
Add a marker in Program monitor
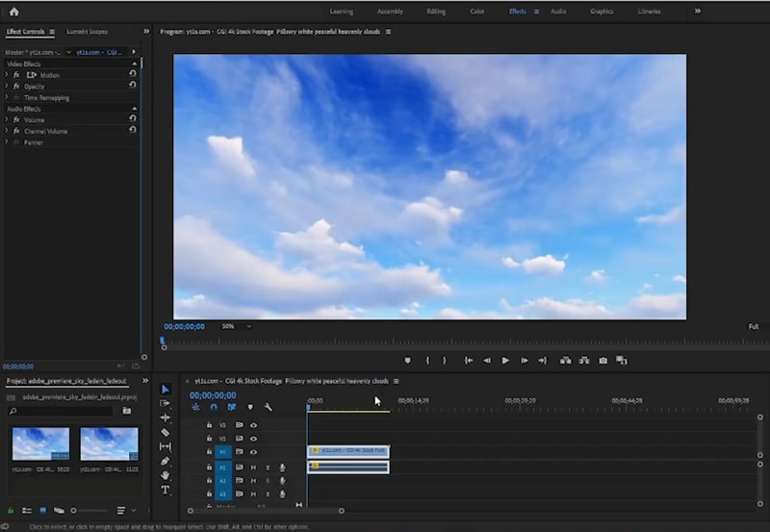(407, 360)
